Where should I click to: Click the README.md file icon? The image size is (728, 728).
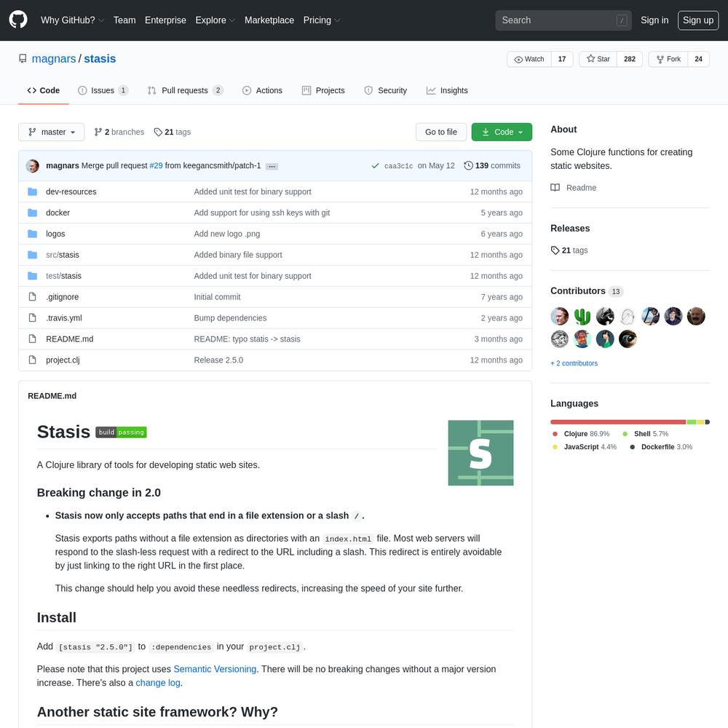click(x=32, y=339)
